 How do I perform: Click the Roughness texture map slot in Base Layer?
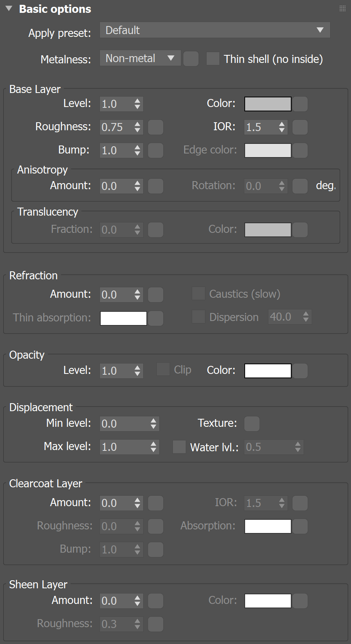pyautogui.click(x=156, y=127)
